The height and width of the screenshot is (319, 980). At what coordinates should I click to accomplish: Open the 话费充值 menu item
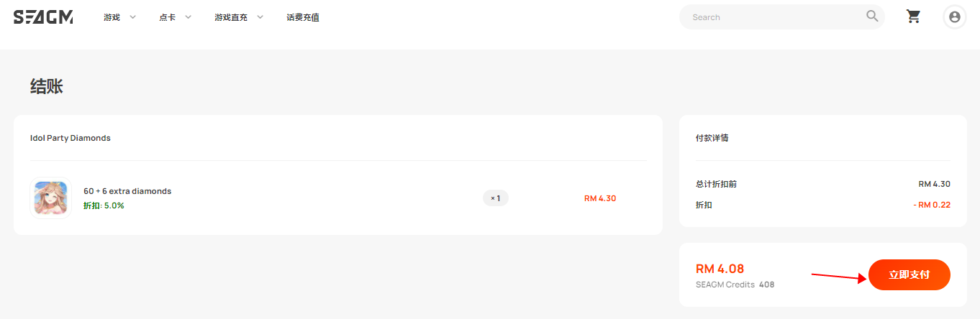303,17
